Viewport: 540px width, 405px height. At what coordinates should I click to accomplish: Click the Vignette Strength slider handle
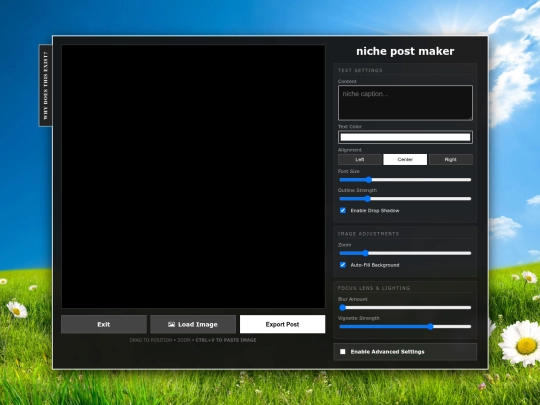point(430,326)
